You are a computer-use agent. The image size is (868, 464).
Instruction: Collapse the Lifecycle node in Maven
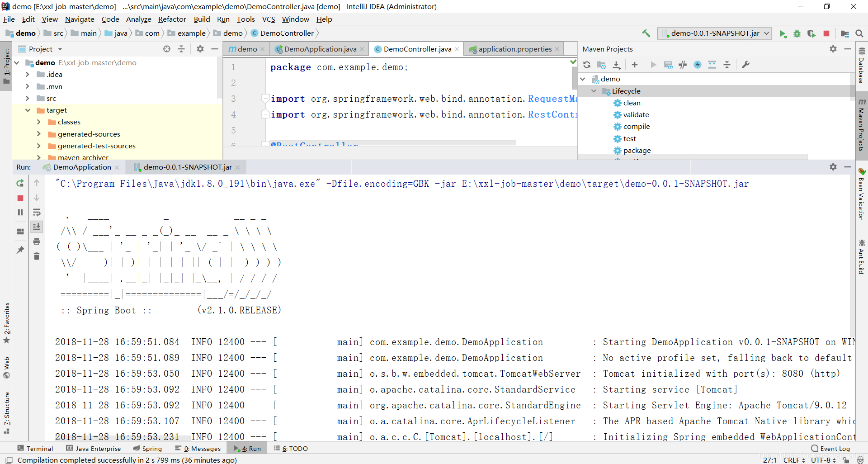(594, 91)
